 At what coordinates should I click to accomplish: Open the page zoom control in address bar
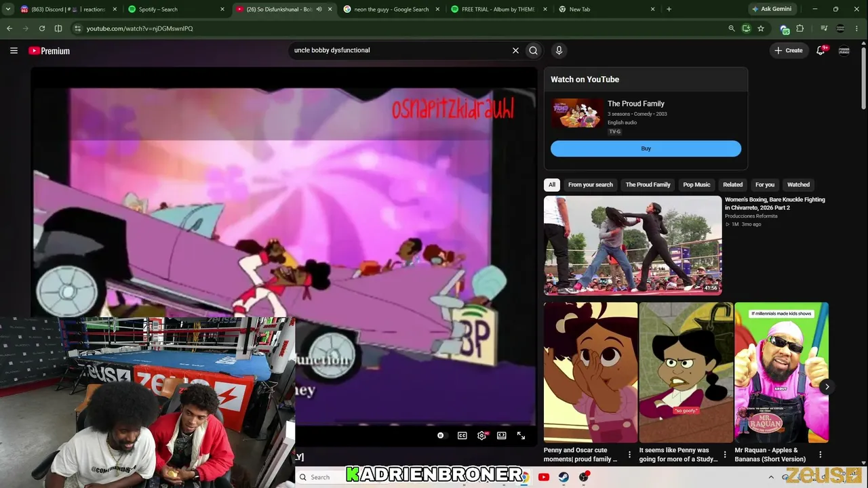pyautogui.click(x=731, y=28)
